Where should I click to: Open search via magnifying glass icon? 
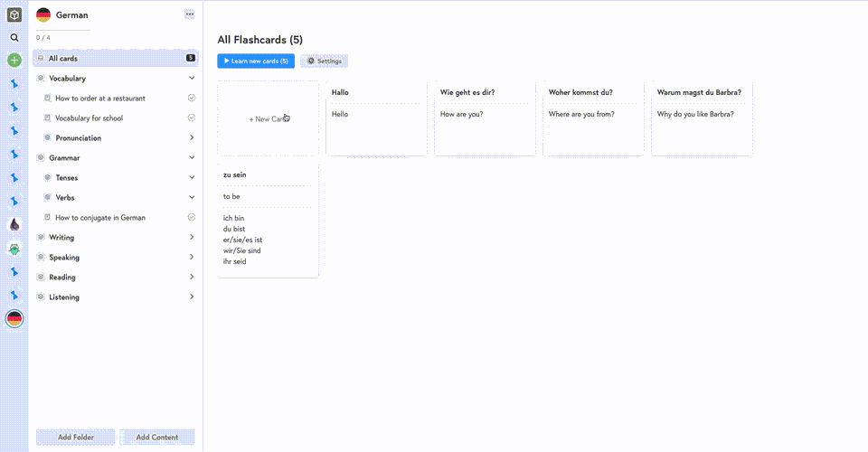(x=14, y=38)
